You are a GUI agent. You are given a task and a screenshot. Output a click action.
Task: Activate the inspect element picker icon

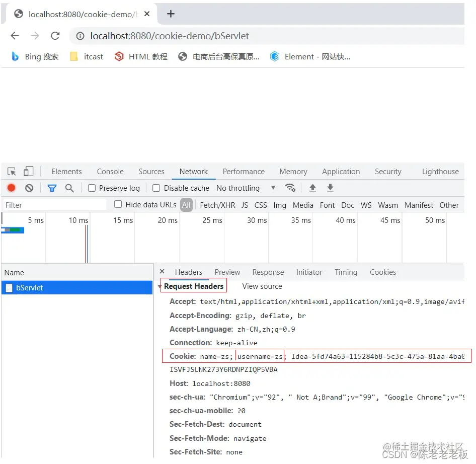tap(12, 172)
